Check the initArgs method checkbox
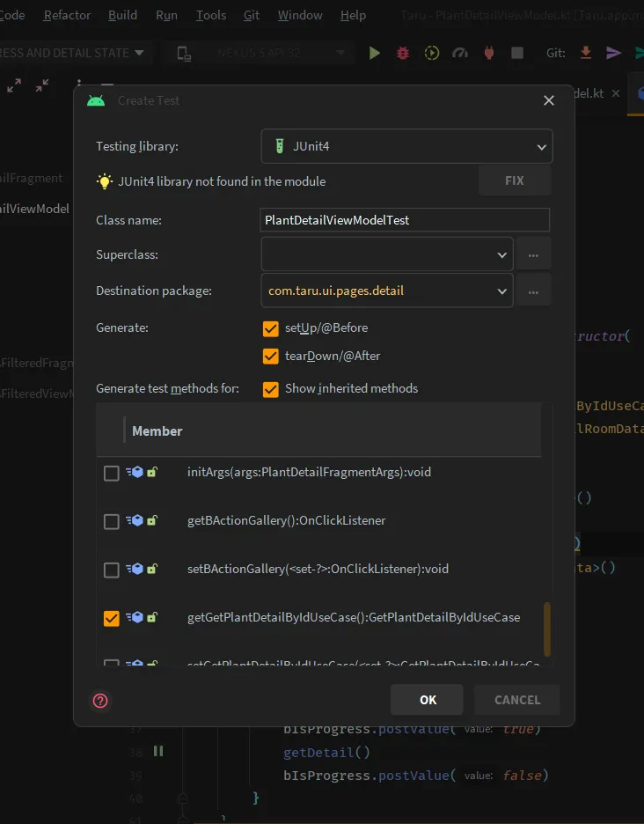Screen dimensions: 644x824 point(112,473)
